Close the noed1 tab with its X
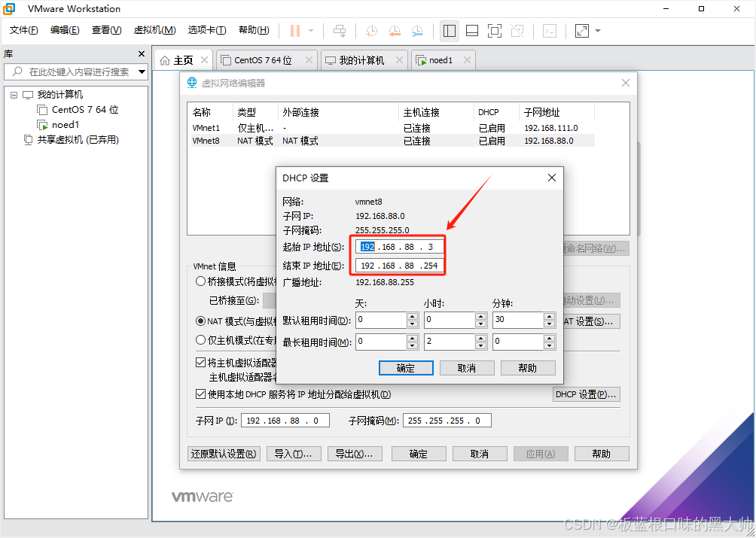Viewport: 756px width, 538px height. click(467, 59)
